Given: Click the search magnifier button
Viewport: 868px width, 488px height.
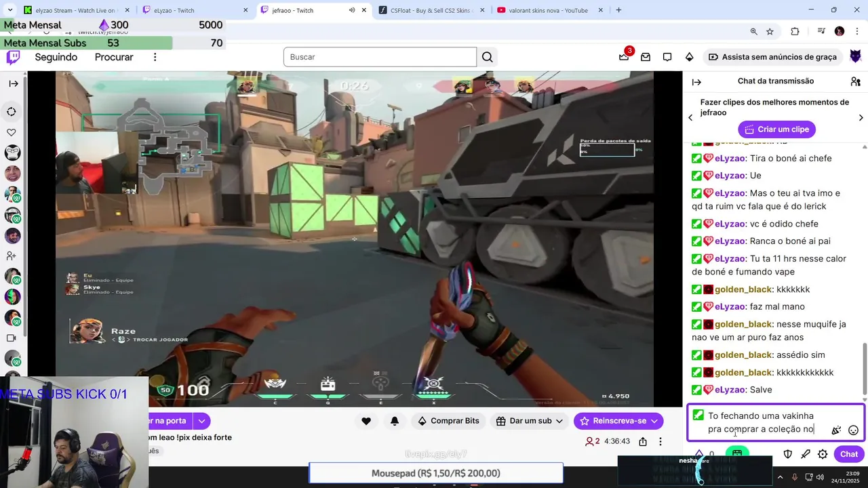Looking at the screenshot, I should tap(488, 57).
